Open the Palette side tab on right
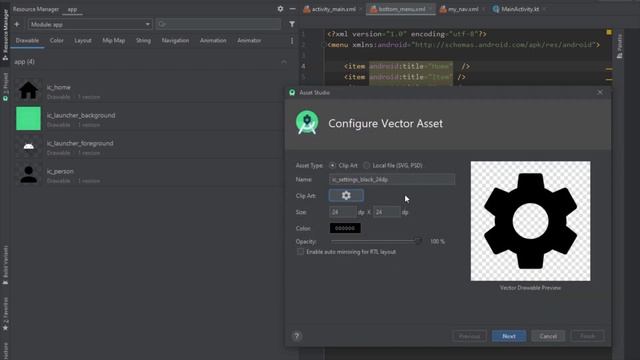Viewport: 640px width, 360px height. (620, 46)
